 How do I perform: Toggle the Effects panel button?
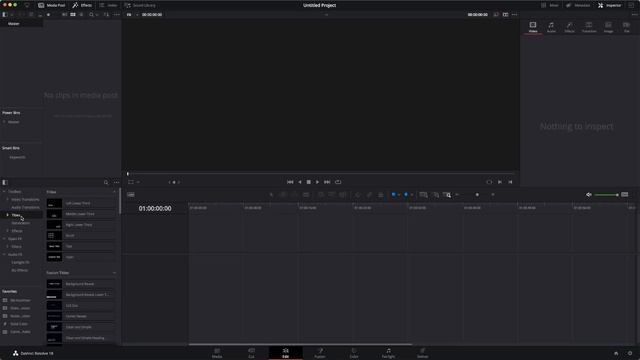(82, 5)
